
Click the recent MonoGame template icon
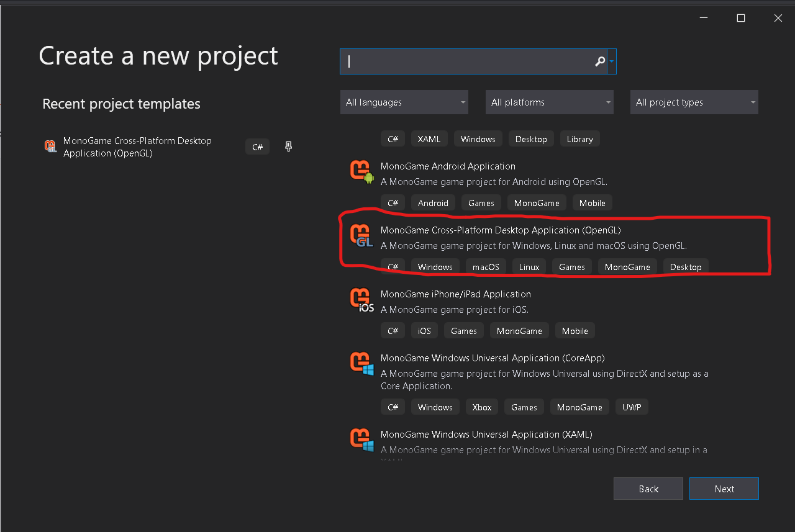click(x=50, y=147)
